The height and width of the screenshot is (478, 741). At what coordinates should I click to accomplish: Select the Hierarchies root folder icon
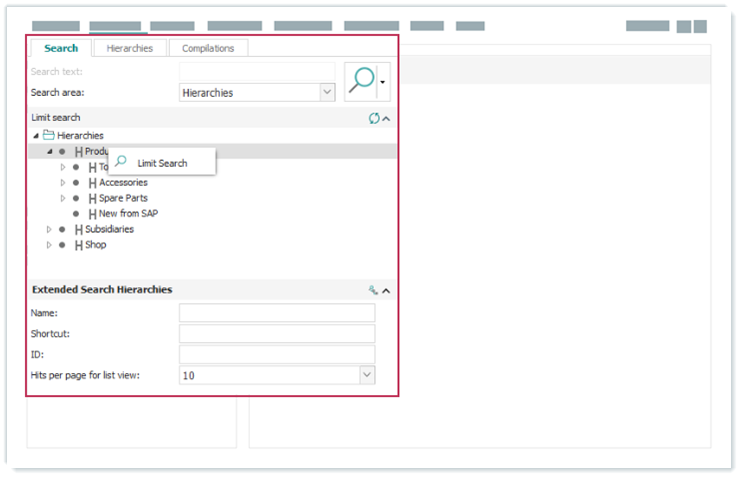48,135
